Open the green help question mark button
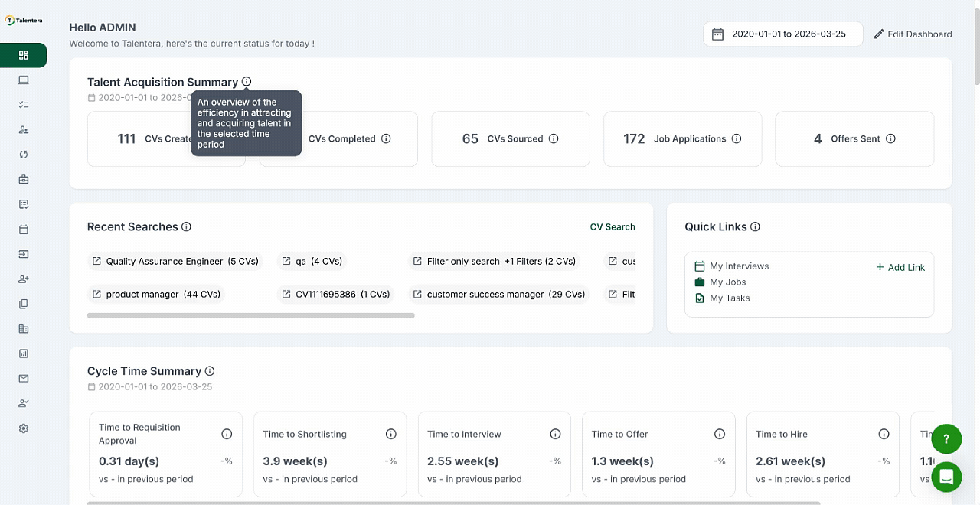The width and height of the screenshot is (980, 505). 946,439
